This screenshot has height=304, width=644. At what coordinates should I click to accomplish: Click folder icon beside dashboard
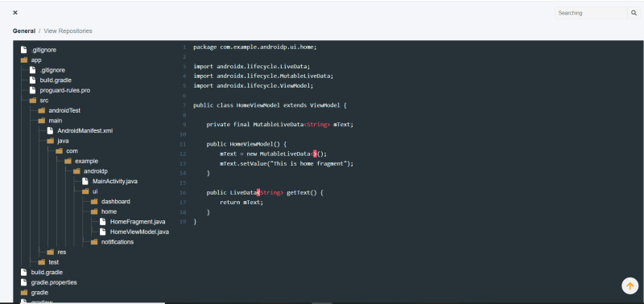pos(94,201)
